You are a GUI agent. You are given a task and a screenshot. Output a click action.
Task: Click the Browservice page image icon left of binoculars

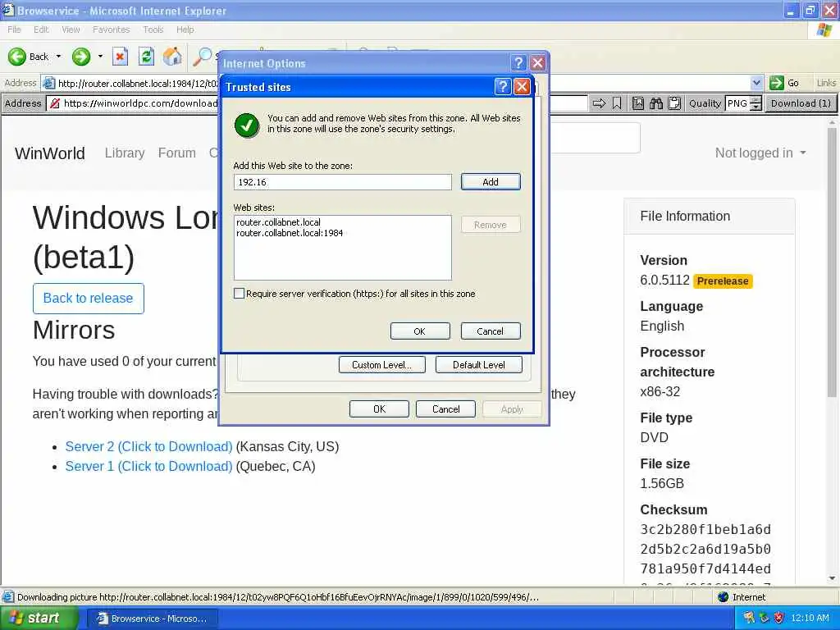click(638, 103)
